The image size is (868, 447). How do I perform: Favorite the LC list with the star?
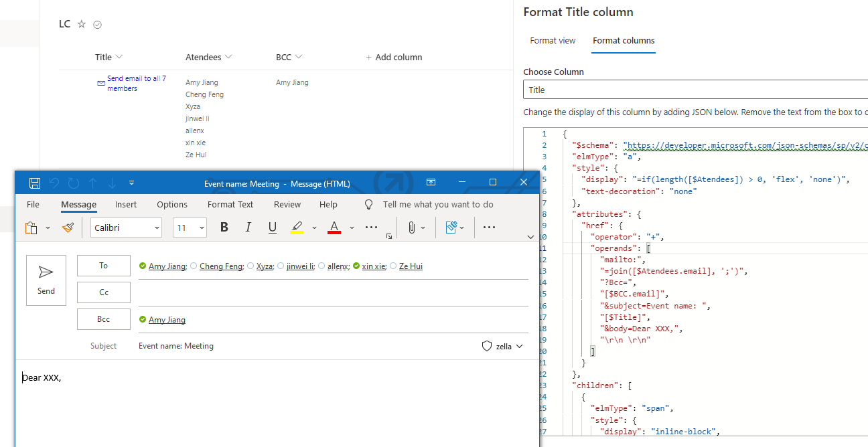click(82, 24)
